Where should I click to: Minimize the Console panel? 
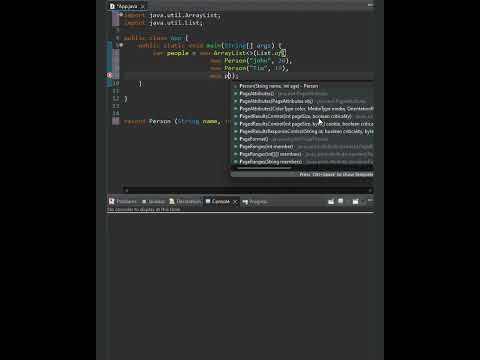coord(370,200)
